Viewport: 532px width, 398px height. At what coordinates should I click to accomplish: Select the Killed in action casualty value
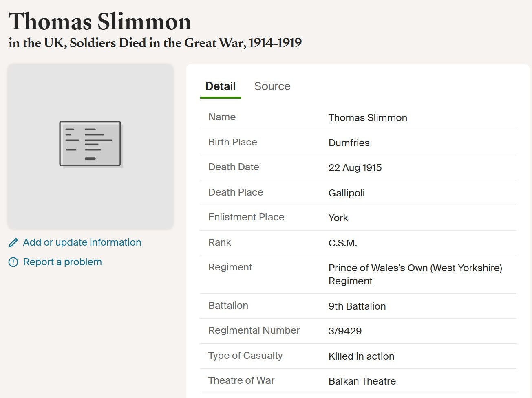tap(361, 356)
